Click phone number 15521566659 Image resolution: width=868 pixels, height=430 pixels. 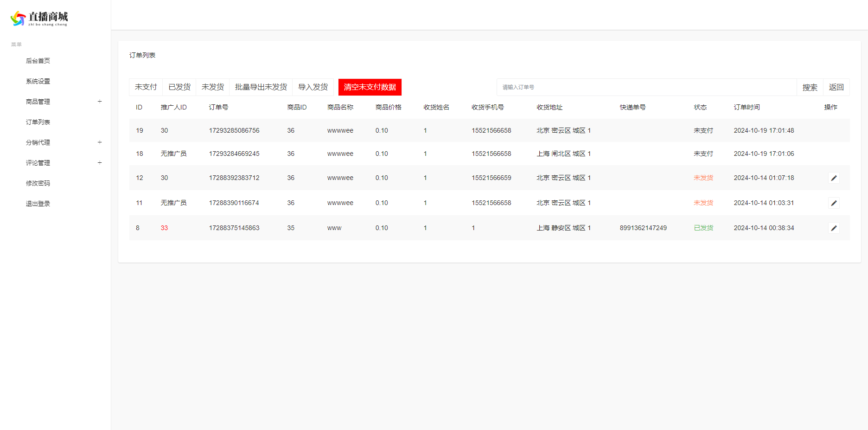491,178
